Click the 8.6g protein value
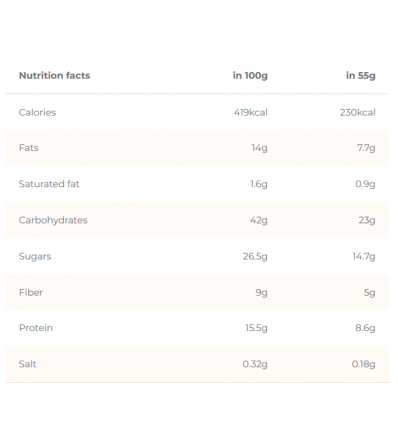The image size is (398, 448). [x=365, y=328]
